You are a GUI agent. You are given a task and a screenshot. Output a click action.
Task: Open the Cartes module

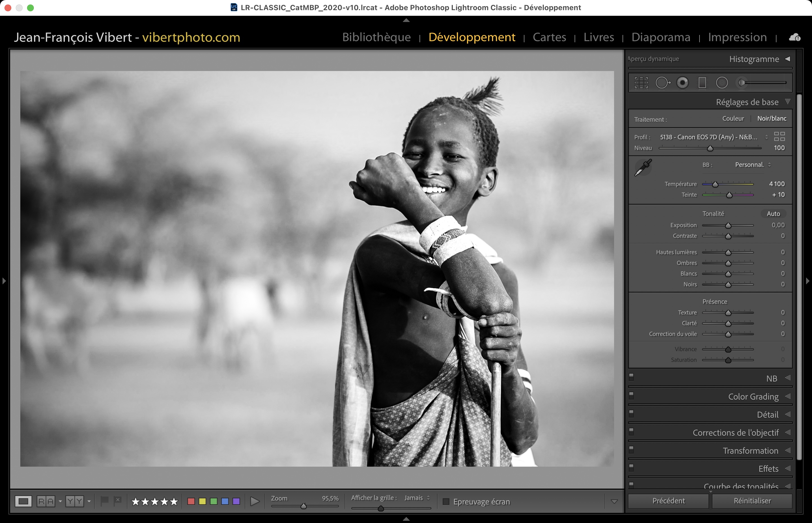tap(549, 37)
